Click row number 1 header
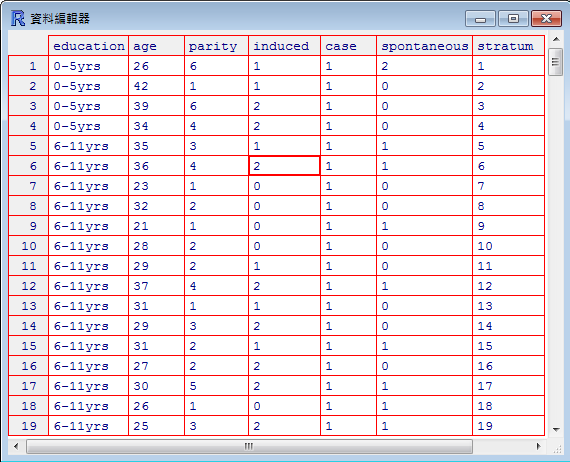Screen dimensions: 570x462 click(28, 66)
